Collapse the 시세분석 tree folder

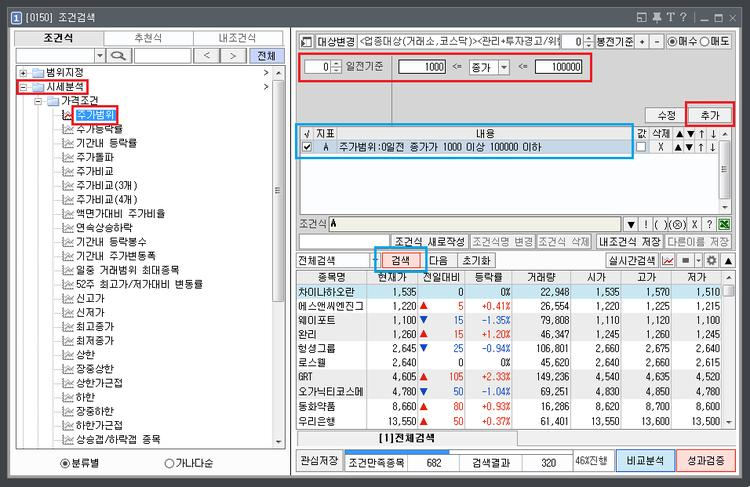pyautogui.click(x=23, y=87)
